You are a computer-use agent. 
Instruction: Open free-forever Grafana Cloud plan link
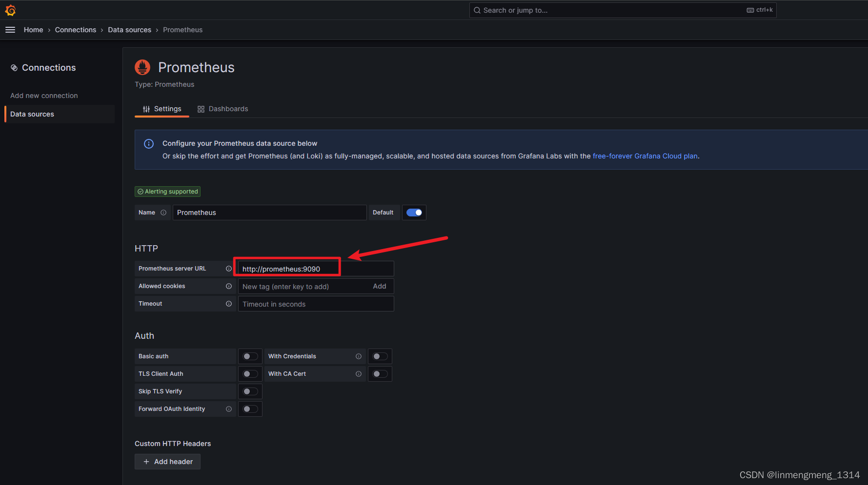pos(645,156)
